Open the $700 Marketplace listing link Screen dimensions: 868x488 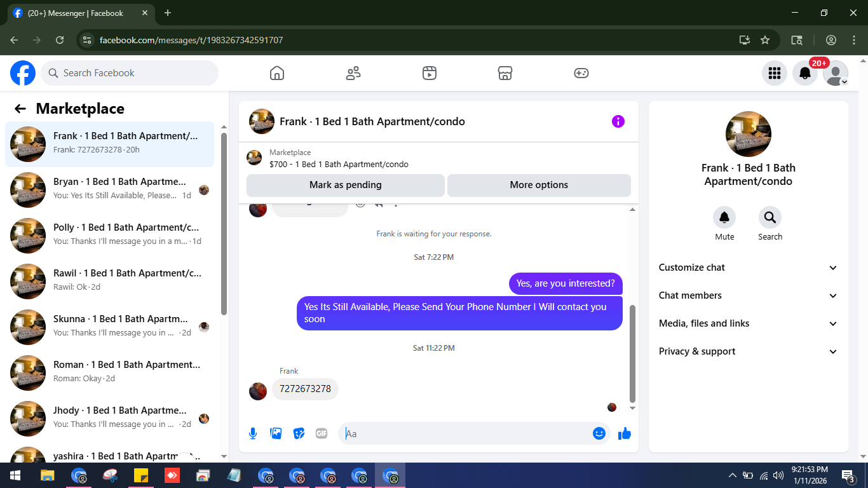[x=339, y=164]
